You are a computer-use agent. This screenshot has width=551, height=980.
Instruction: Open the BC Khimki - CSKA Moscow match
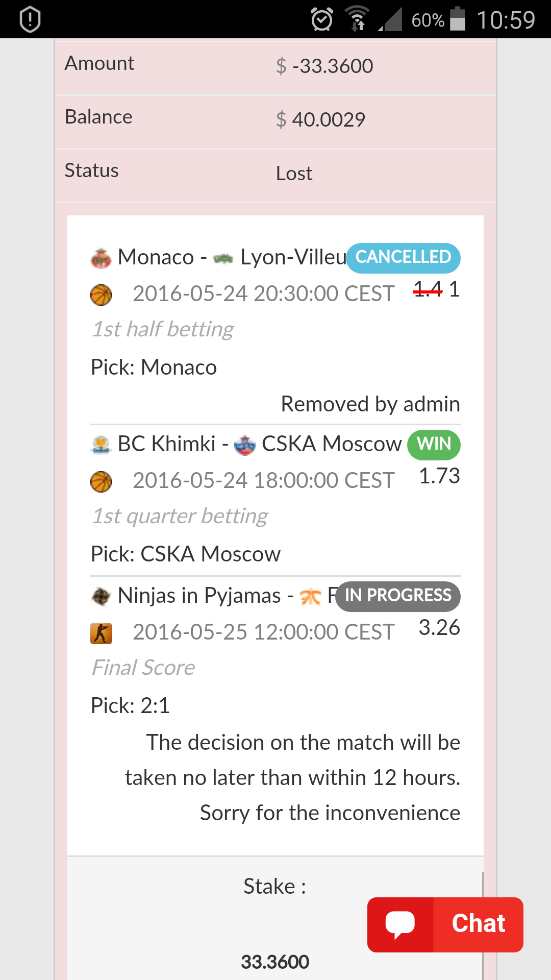(260, 444)
